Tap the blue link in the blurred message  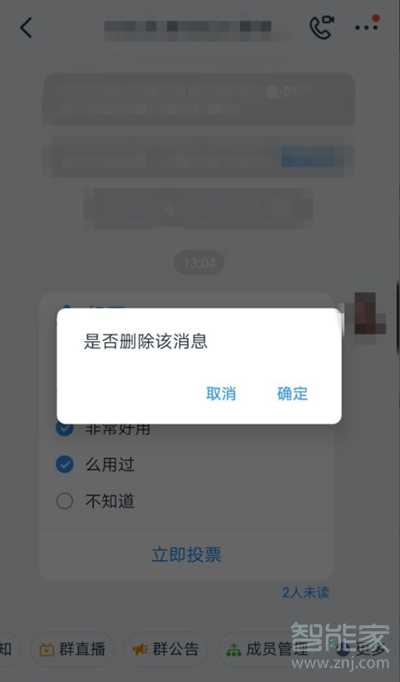(x=310, y=157)
